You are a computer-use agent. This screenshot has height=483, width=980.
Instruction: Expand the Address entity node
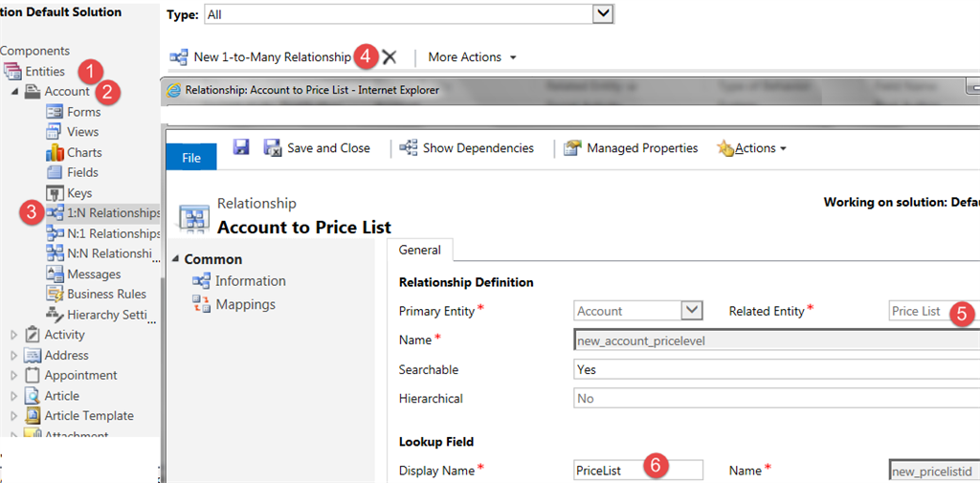[14, 356]
